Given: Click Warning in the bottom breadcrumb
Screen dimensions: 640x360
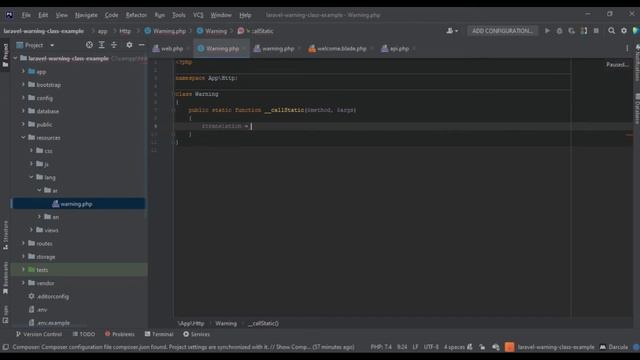Looking at the screenshot, I should [x=226, y=323].
